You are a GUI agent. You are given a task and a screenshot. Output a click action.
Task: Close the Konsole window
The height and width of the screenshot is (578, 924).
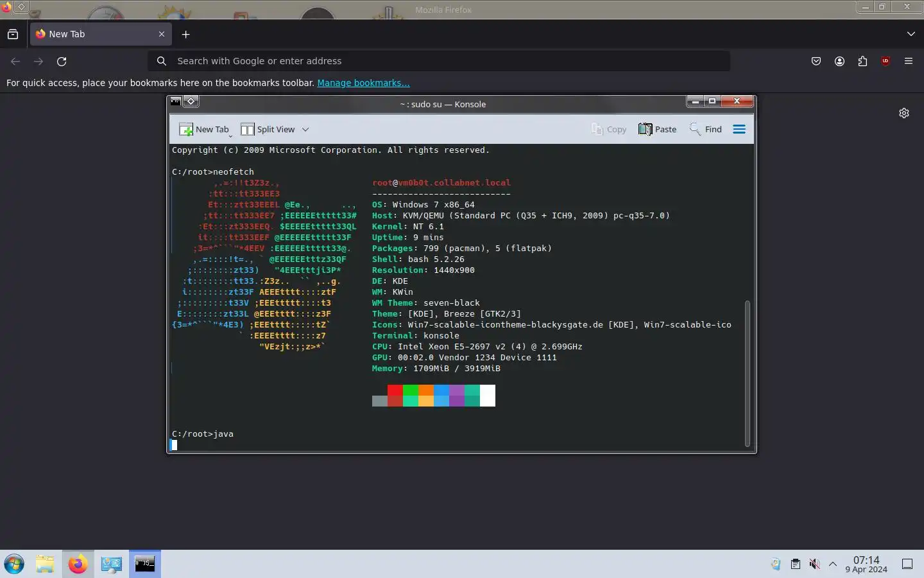coord(738,101)
